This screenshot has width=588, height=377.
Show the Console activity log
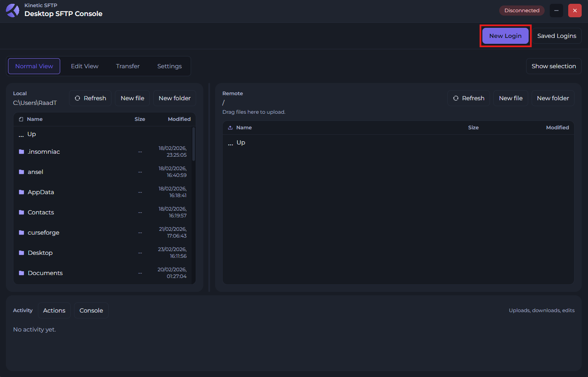click(91, 310)
